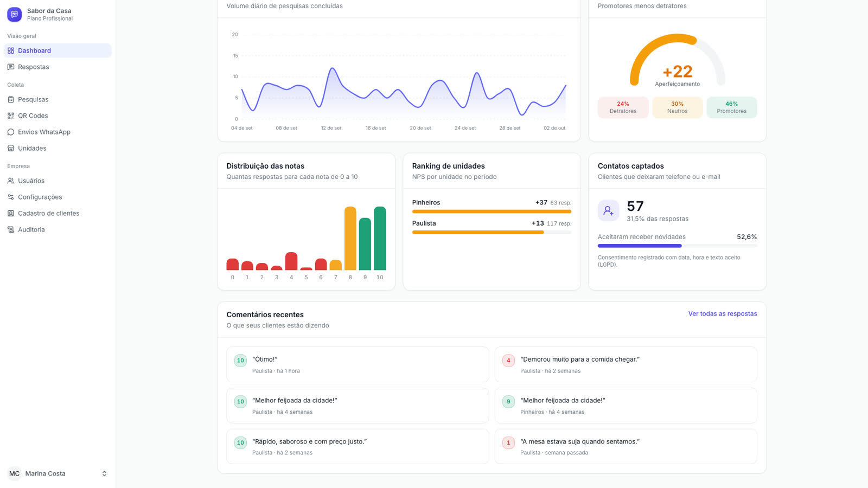Open the Demorou muito para a comida comment
Image resolution: width=868 pixels, height=488 pixels.
[x=626, y=364]
